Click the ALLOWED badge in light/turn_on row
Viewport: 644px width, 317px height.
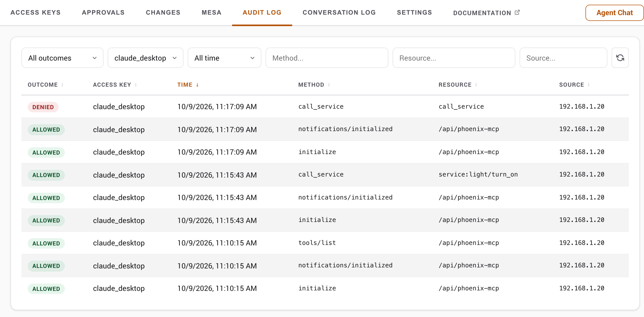(46, 175)
